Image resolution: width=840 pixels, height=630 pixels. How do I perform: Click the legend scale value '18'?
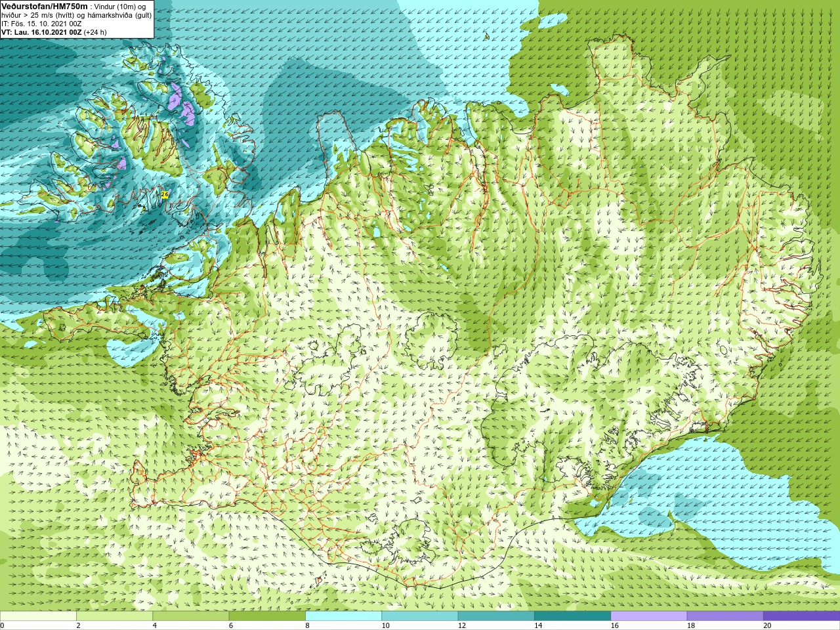(x=691, y=625)
